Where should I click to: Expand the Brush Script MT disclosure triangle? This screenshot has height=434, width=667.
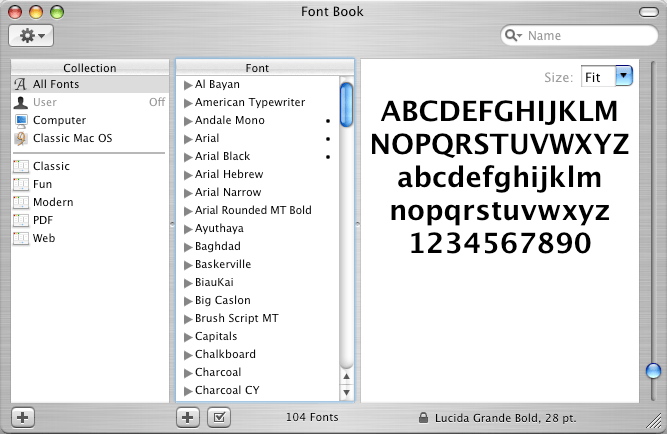(x=188, y=319)
